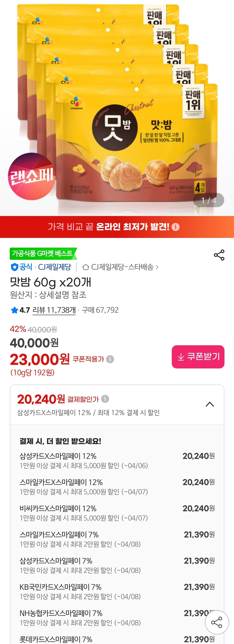The height and width of the screenshot is (644, 234).
Task: Open the CJ제일제당 official brand link
Action: pyautogui.click(x=54, y=267)
